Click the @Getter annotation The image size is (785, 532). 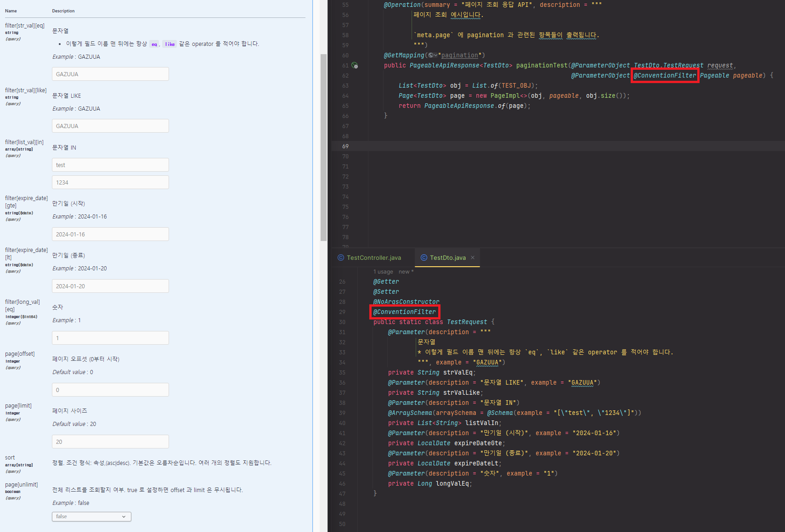[386, 282]
